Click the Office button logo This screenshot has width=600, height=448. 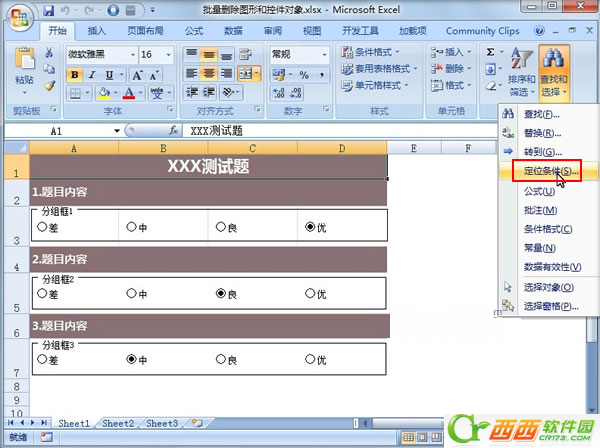pyautogui.click(x=20, y=18)
